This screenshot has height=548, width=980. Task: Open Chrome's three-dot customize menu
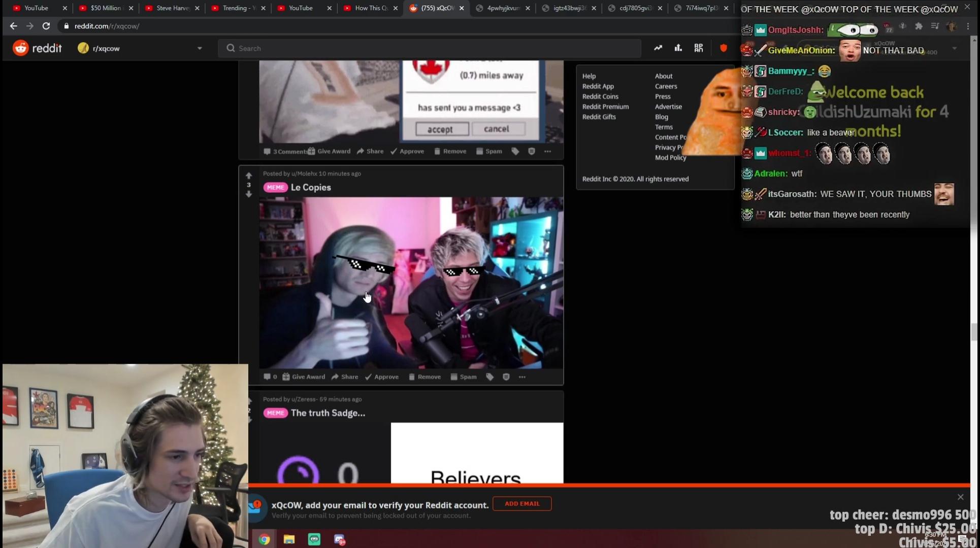click(x=969, y=26)
